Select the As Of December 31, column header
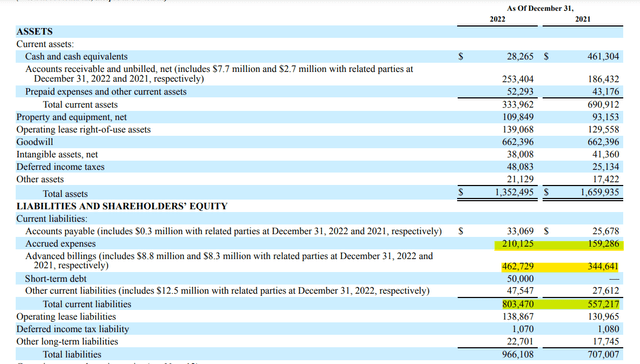Image resolution: width=640 pixels, height=364 pixels. coord(540,8)
